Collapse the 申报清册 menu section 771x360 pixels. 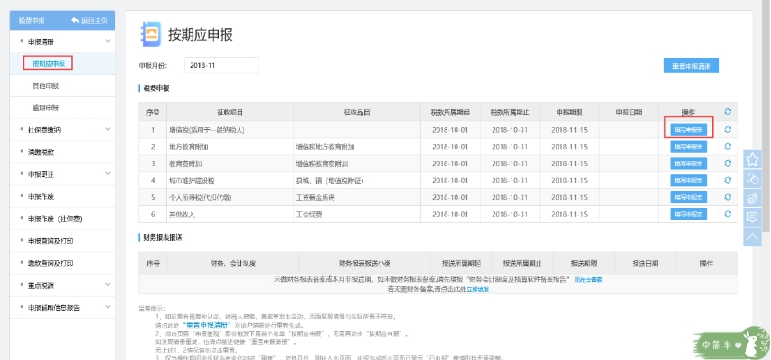pos(108,42)
